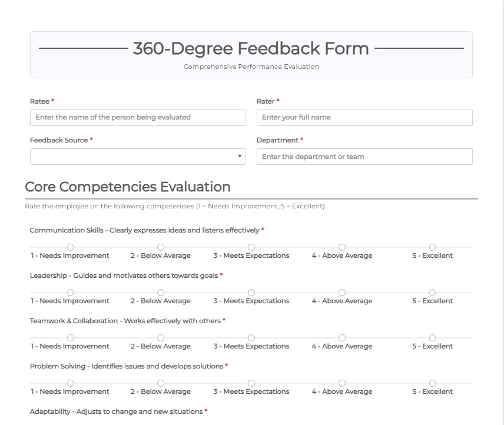Rate Communication Skills as 1 - Needs Improvement
The height and width of the screenshot is (425, 504).
[70, 247]
